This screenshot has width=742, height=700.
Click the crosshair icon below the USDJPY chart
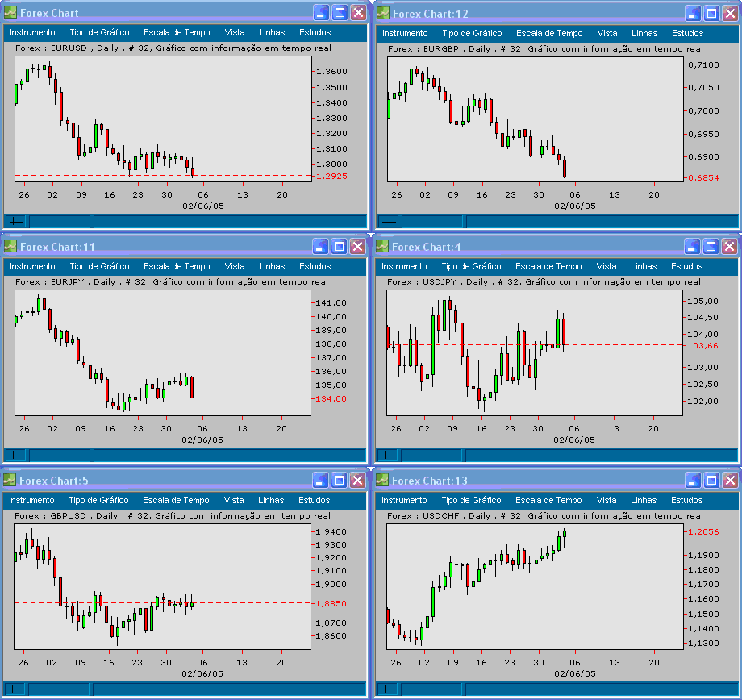pyautogui.click(x=388, y=454)
